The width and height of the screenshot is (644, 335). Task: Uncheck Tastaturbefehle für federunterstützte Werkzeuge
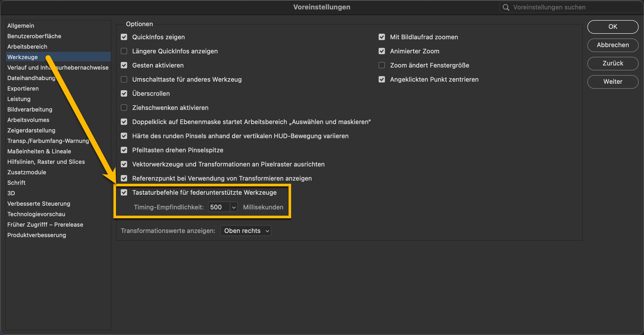click(x=124, y=192)
